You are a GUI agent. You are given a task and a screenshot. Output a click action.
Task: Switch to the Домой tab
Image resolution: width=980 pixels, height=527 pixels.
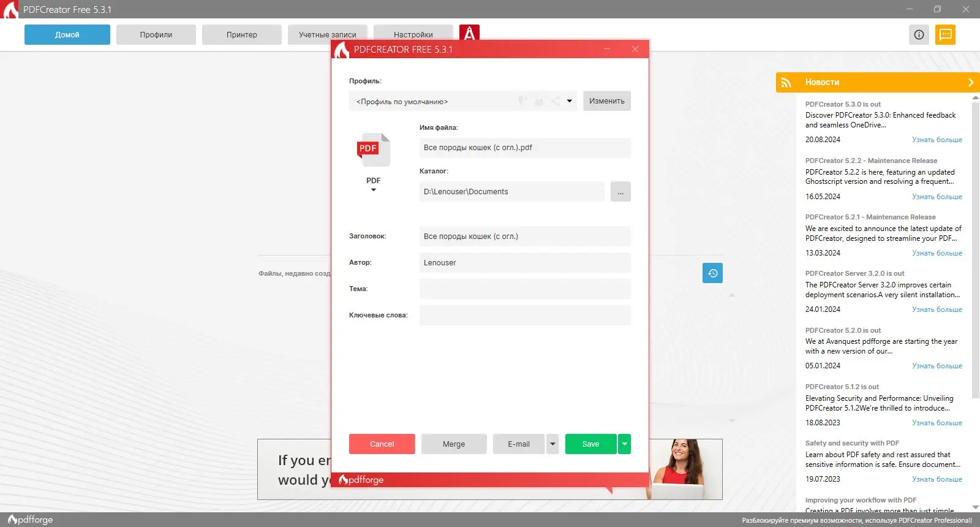click(67, 34)
